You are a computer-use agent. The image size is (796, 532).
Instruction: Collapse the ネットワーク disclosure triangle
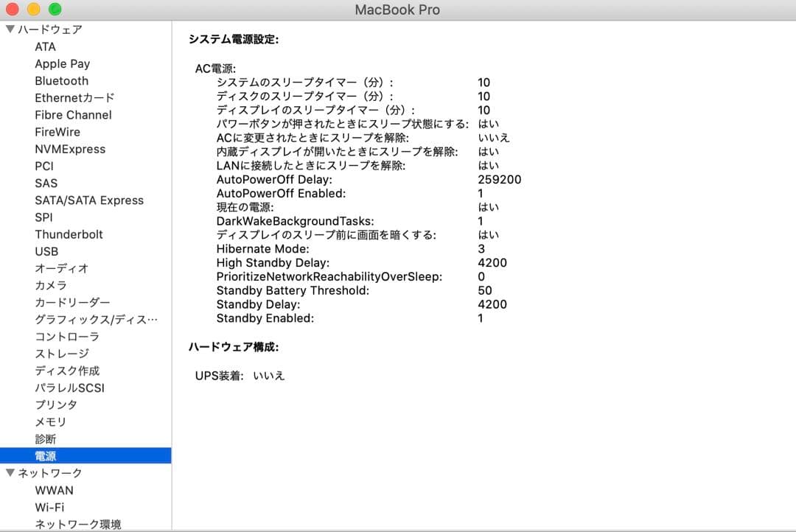pyautogui.click(x=10, y=473)
